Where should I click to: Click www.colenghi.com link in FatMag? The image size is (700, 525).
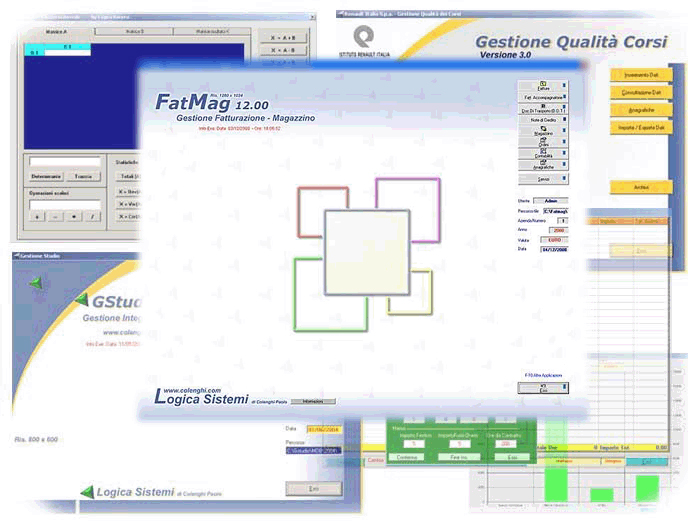192,390
